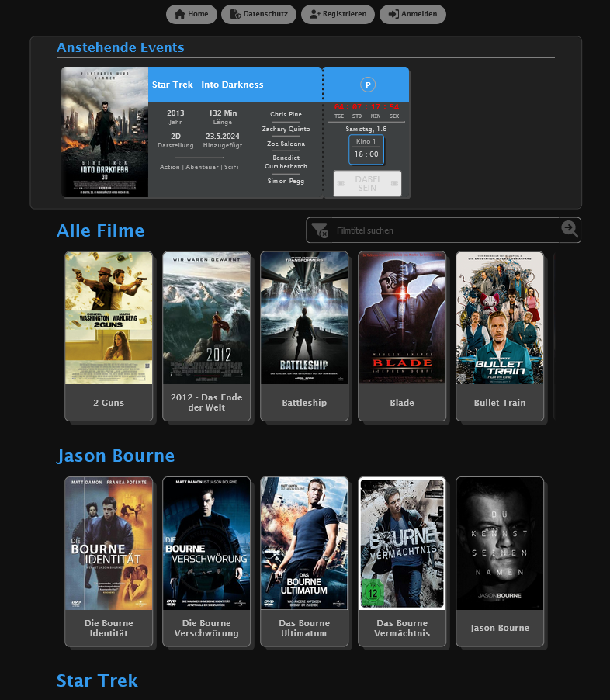Image resolution: width=610 pixels, height=700 pixels.
Task: Click the '2013' Jahr value
Action: click(x=175, y=113)
